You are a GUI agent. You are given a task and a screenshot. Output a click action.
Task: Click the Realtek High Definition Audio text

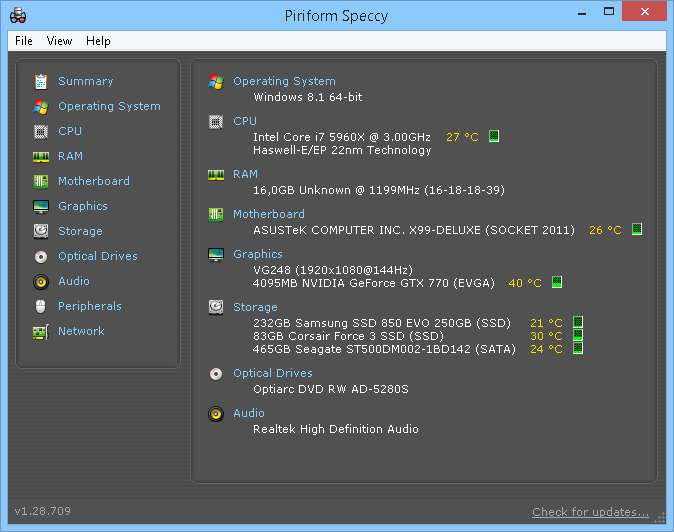coord(336,429)
